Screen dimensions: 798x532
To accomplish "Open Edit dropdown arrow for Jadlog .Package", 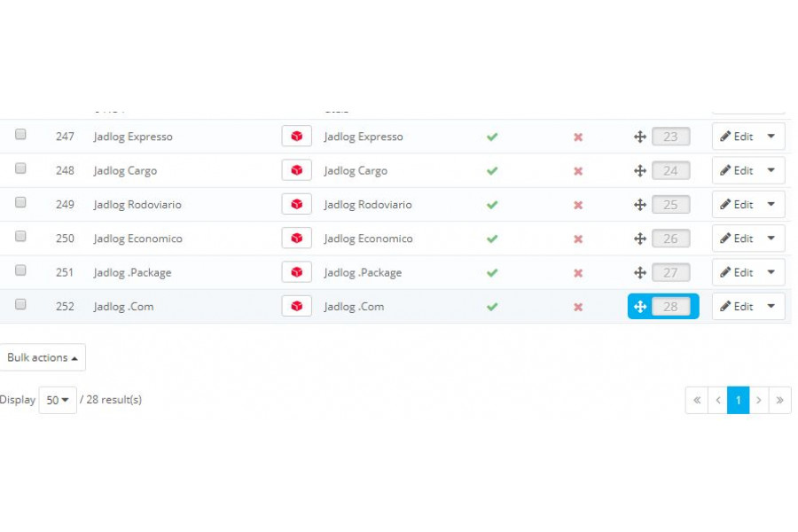I will pos(771,272).
